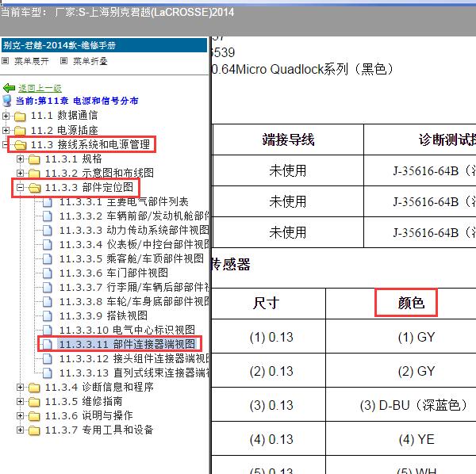This screenshot has height=474, width=476.
Task: Open 11.3.3.1 主要电气部件列表
Action: coord(124,202)
